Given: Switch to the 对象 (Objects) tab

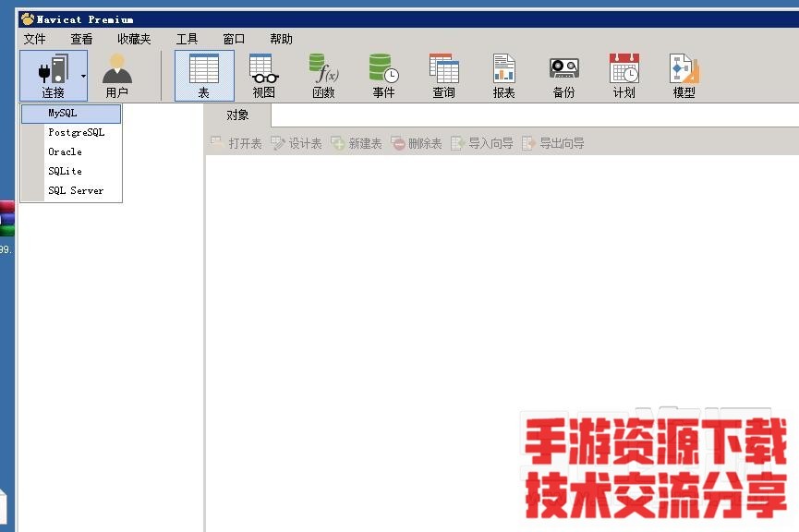Looking at the screenshot, I should [237, 115].
